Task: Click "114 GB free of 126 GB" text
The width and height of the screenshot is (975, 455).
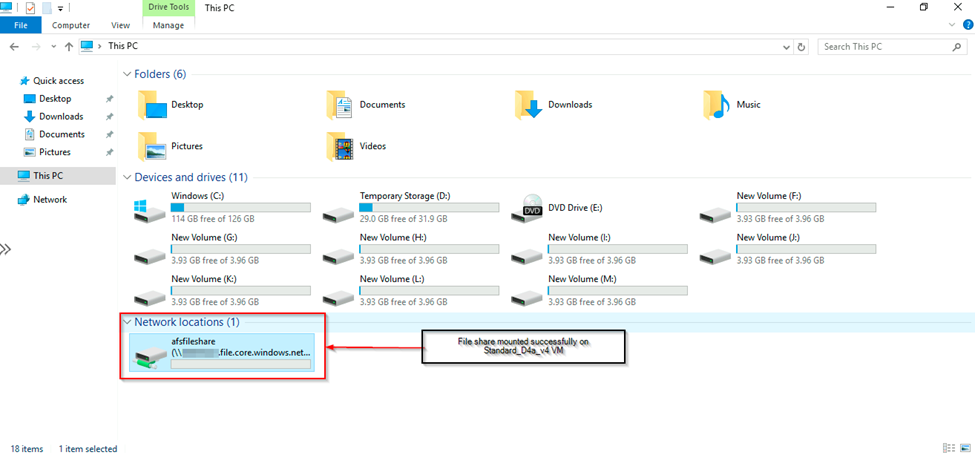Action: point(213,219)
